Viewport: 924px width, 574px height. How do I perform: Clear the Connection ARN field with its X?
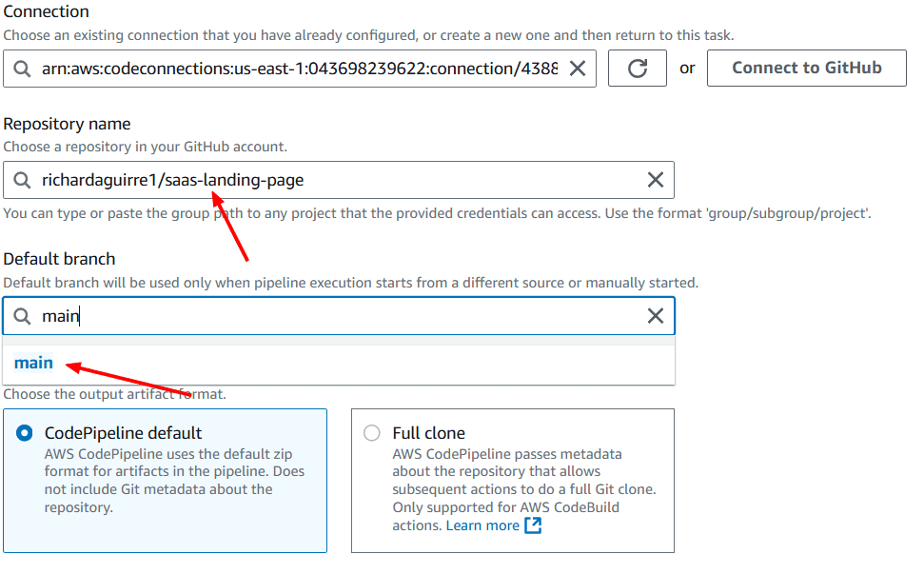(x=578, y=69)
